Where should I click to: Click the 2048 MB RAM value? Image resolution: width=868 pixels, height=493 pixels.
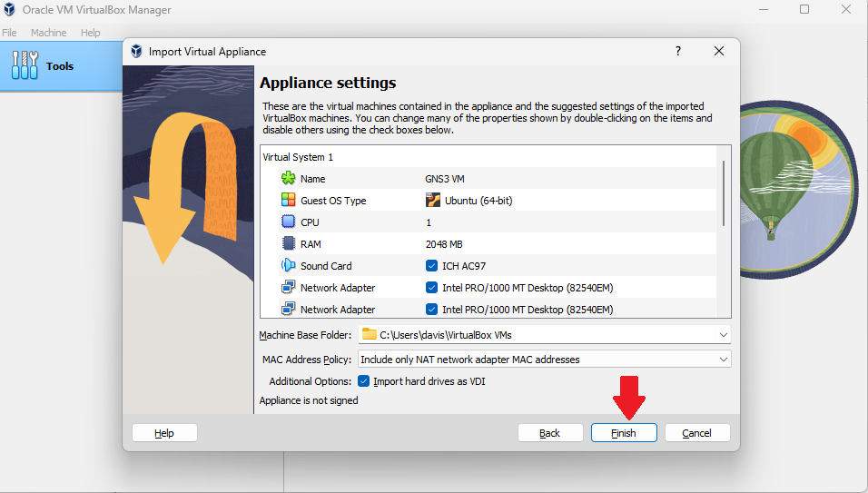click(x=444, y=244)
